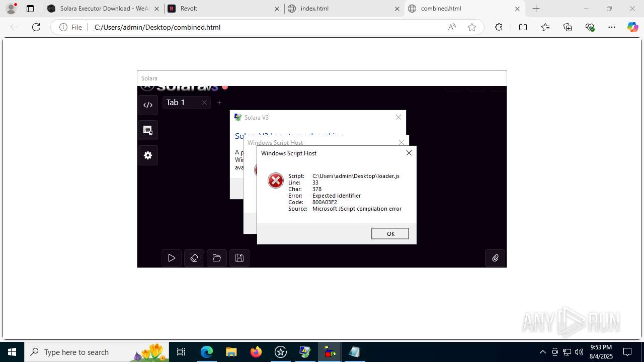Run script with the play icon
Image resolution: width=644 pixels, height=362 pixels.
[x=172, y=258]
